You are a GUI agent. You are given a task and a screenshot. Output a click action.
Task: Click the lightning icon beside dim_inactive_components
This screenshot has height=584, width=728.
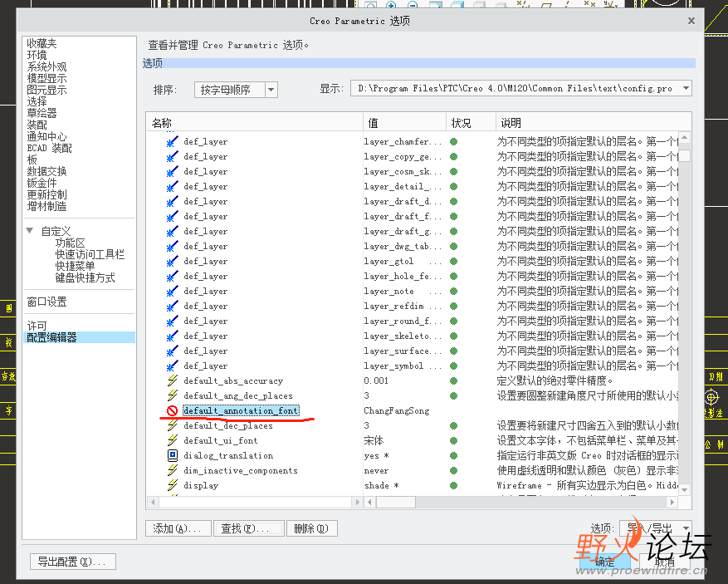[173, 470]
